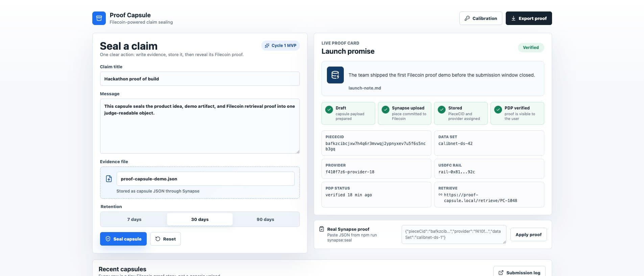
Task: Click PDP status 'verified 18 min ago'
Action: pyautogui.click(x=349, y=195)
